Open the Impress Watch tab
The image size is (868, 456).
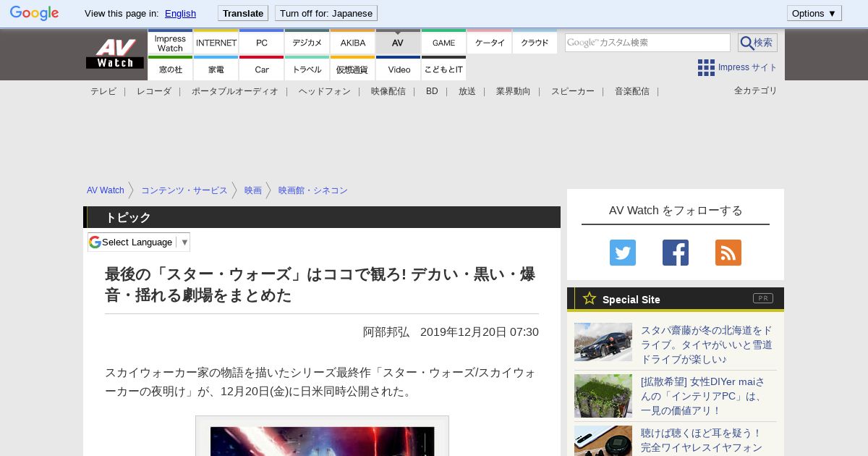[170, 43]
